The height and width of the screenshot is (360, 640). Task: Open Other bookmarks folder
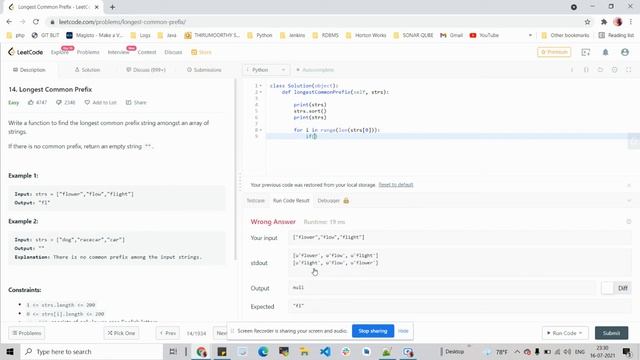565,36
